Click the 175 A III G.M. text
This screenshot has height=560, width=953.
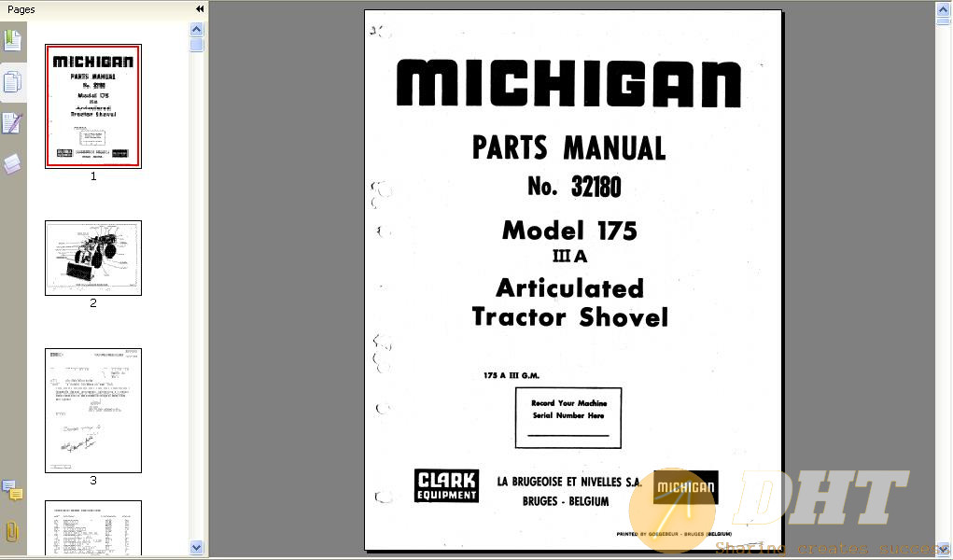512,376
